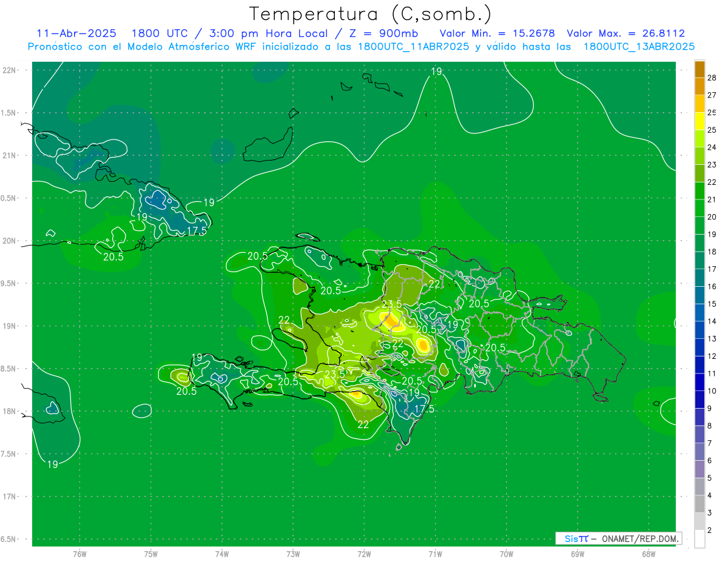
Task: Click the '19N' latitude axis label
Action: [x=9, y=326]
